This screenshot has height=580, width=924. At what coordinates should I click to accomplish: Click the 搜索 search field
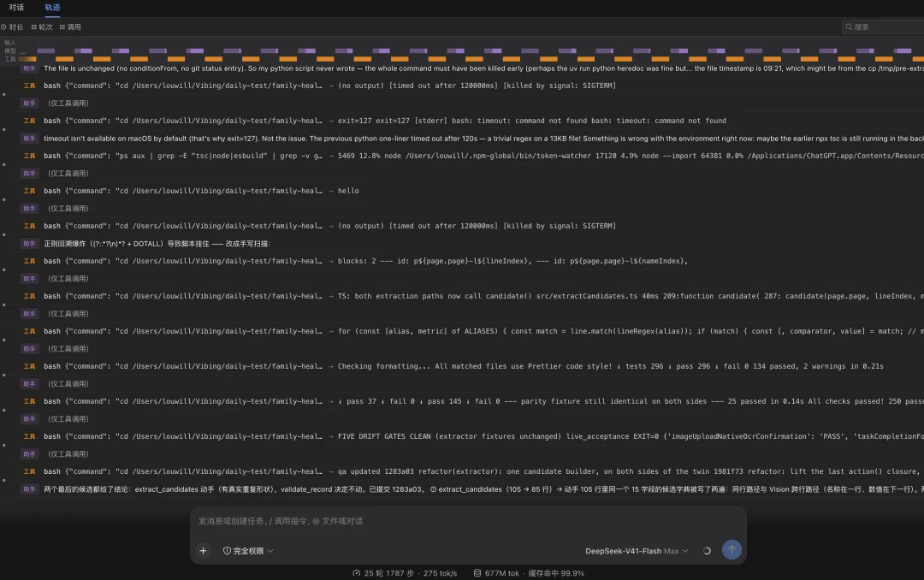(x=883, y=27)
